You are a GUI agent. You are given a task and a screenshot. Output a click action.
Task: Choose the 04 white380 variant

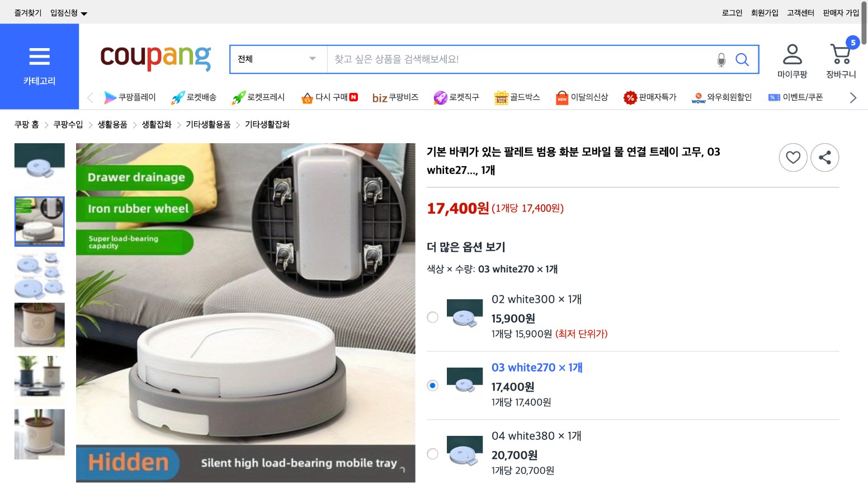tap(432, 454)
